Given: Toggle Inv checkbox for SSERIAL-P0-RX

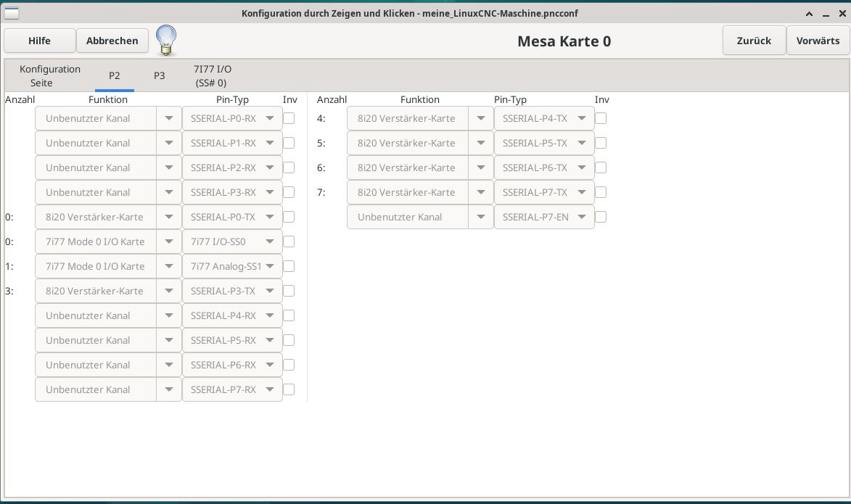Looking at the screenshot, I should point(289,118).
